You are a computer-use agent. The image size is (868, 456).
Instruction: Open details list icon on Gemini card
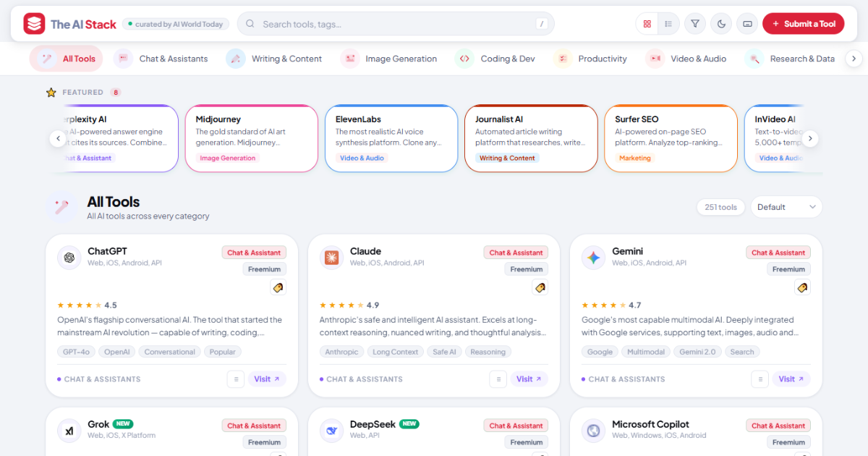[759, 379]
